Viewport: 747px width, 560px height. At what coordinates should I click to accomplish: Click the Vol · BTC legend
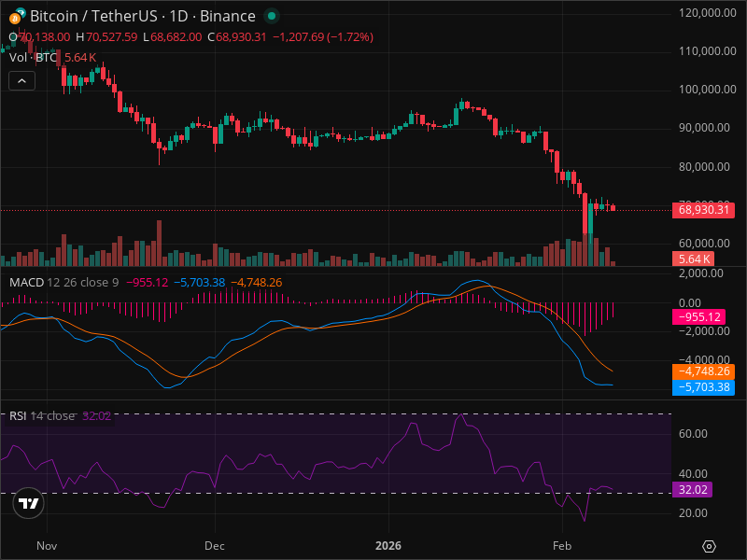pyautogui.click(x=34, y=58)
